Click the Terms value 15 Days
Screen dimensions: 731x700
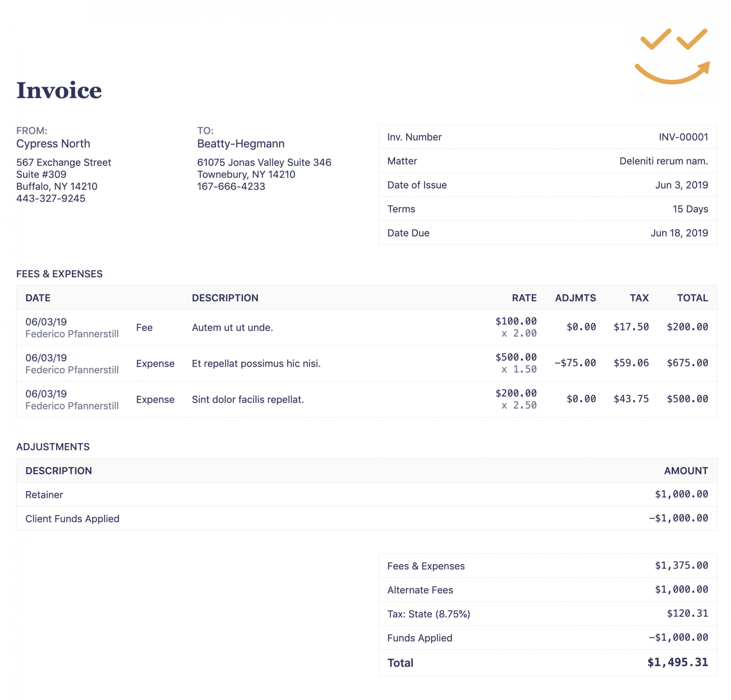[x=690, y=209]
